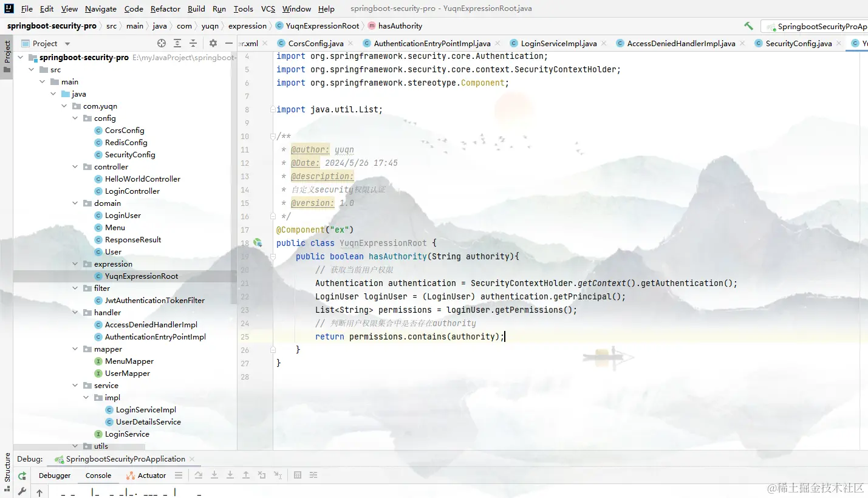
Task: Collapse the handler package
Action: tap(75, 313)
